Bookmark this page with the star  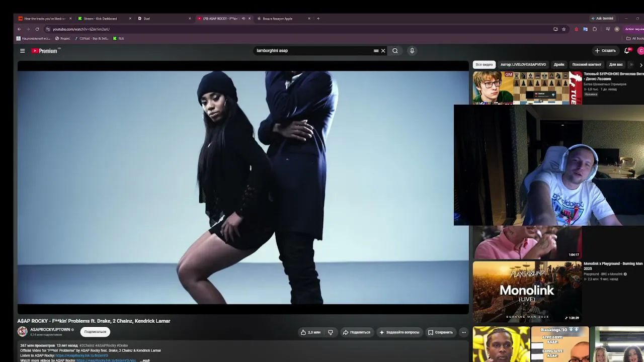[x=563, y=29]
